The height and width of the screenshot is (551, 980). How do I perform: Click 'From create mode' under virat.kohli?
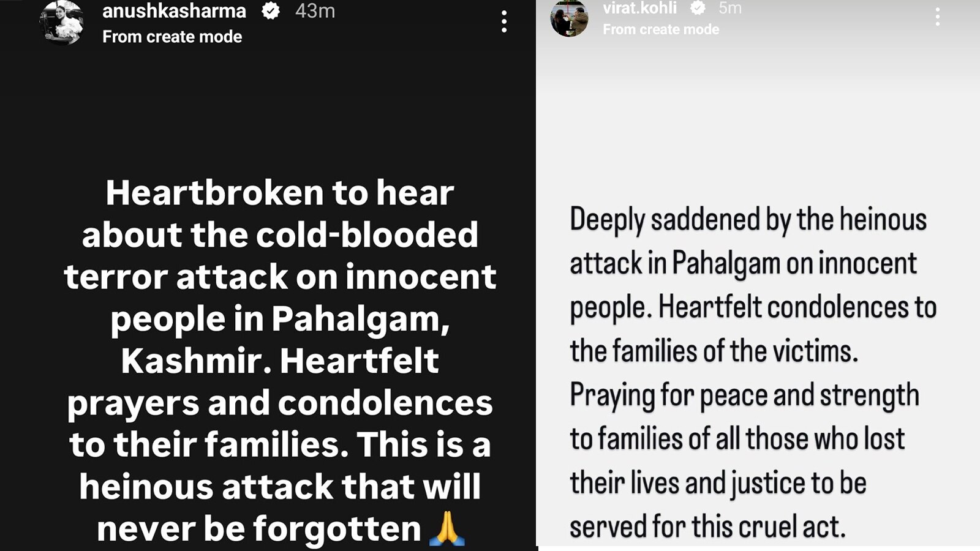point(661,29)
